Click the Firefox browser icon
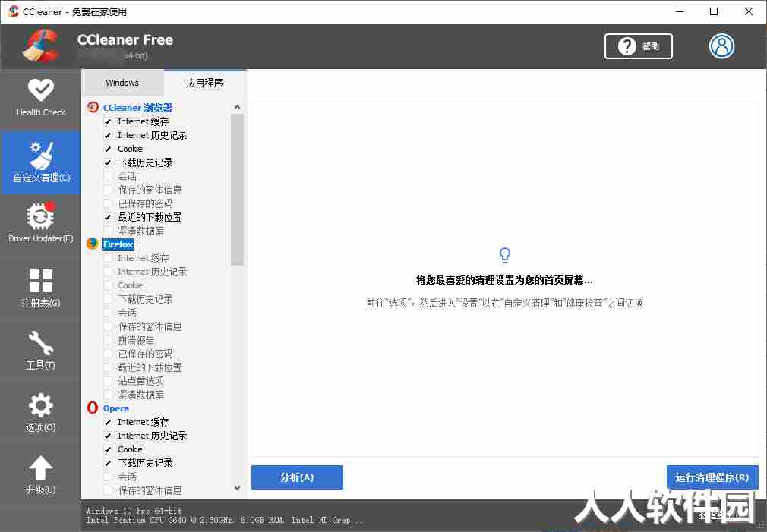 point(93,244)
